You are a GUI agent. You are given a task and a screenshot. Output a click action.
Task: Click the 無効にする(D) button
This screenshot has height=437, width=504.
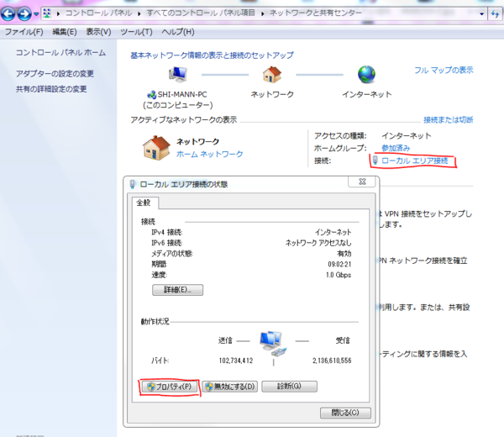click(x=230, y=387)
